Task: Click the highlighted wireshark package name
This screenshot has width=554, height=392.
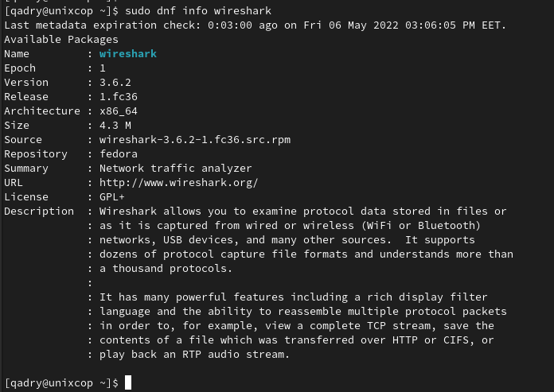Action: coord(128,53)
